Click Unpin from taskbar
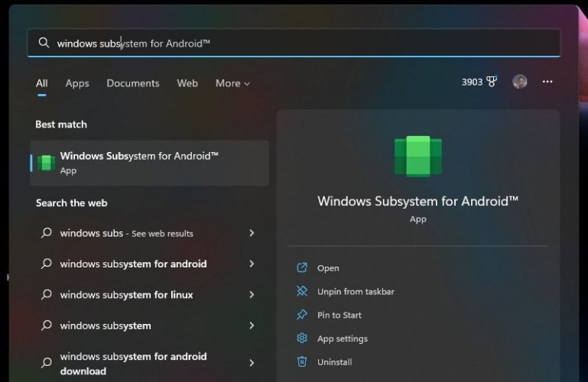The width and height of the screenshot is (588, 382). point(356,291)
